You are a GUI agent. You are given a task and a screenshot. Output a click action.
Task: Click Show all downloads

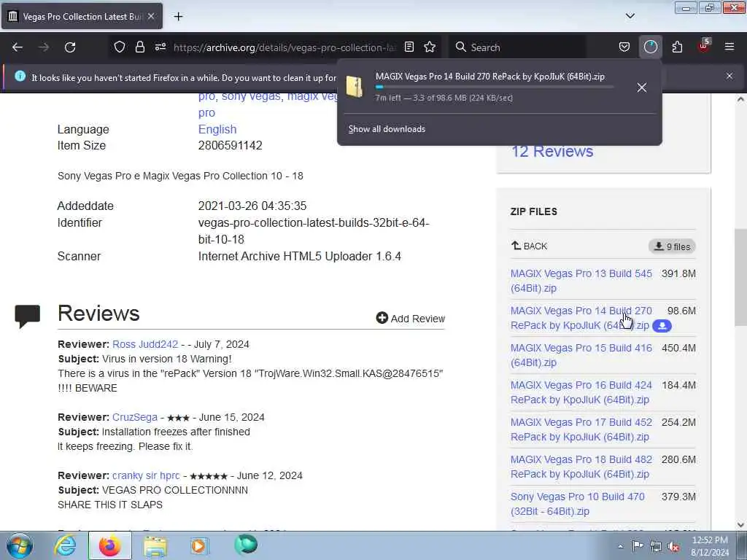point(387,129)
